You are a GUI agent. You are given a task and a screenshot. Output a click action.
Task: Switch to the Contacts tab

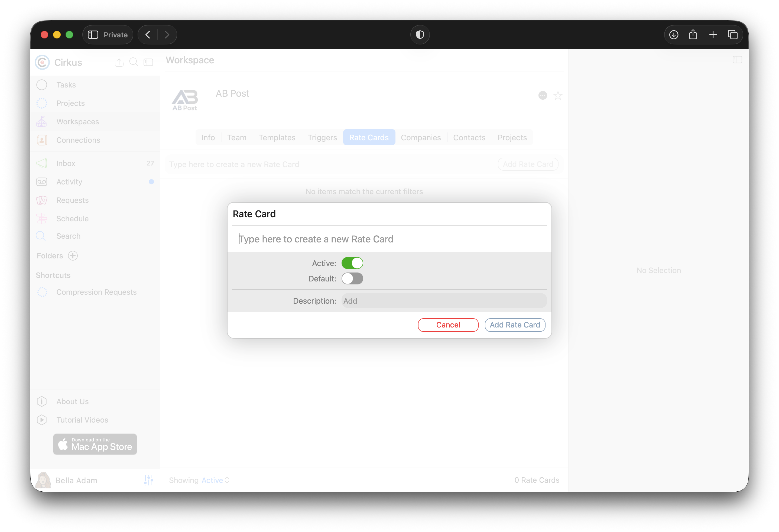[x=469, y=137]
